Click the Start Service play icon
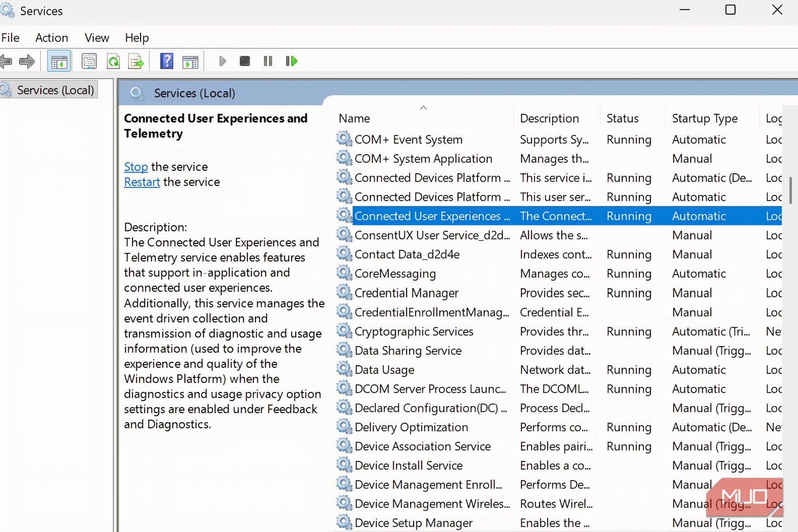This screenshot has height=532, width=798. point(223,61)
